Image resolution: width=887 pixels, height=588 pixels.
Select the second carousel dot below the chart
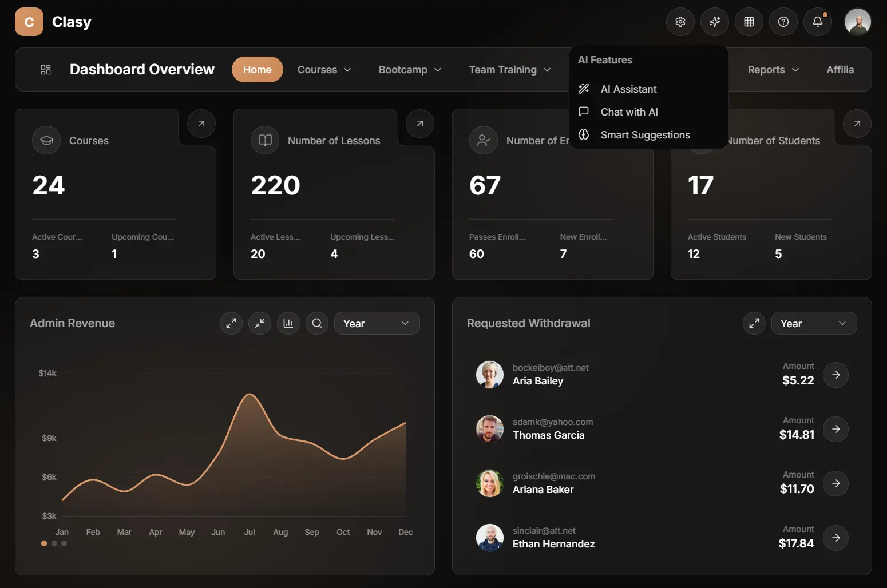point(54,543)
